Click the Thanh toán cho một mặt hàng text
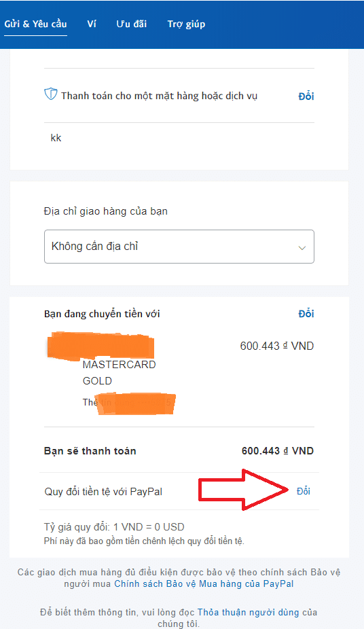The height and width of the screenshot is (629, 364). (159, 96)
